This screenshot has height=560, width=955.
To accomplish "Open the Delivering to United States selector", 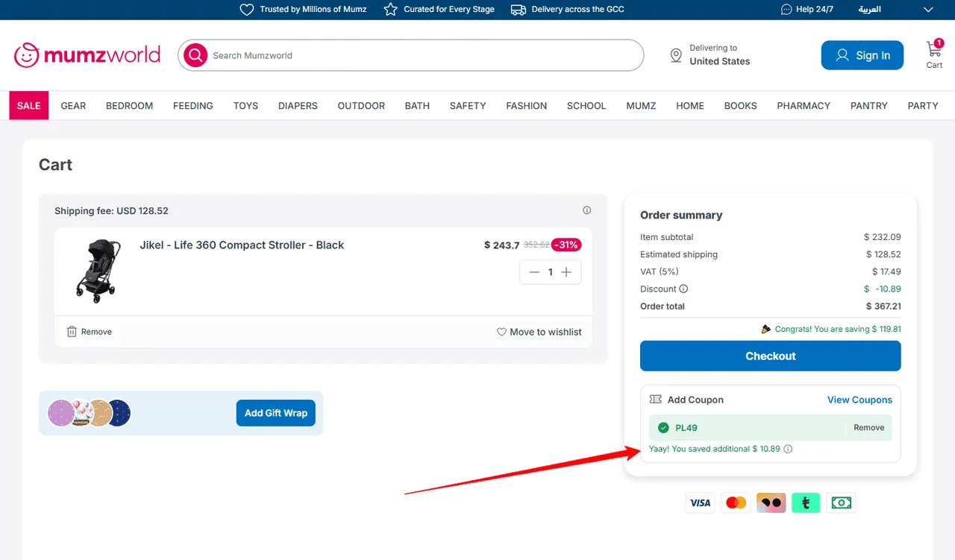I will point(710,55).
